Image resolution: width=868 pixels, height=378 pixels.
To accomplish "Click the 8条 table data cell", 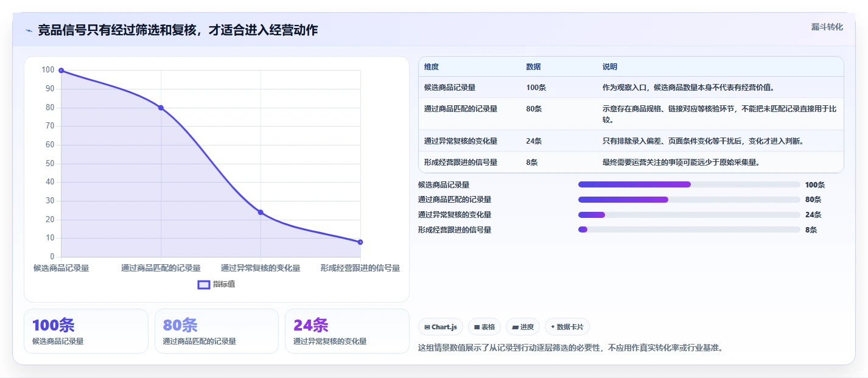I will click(532, 163).
